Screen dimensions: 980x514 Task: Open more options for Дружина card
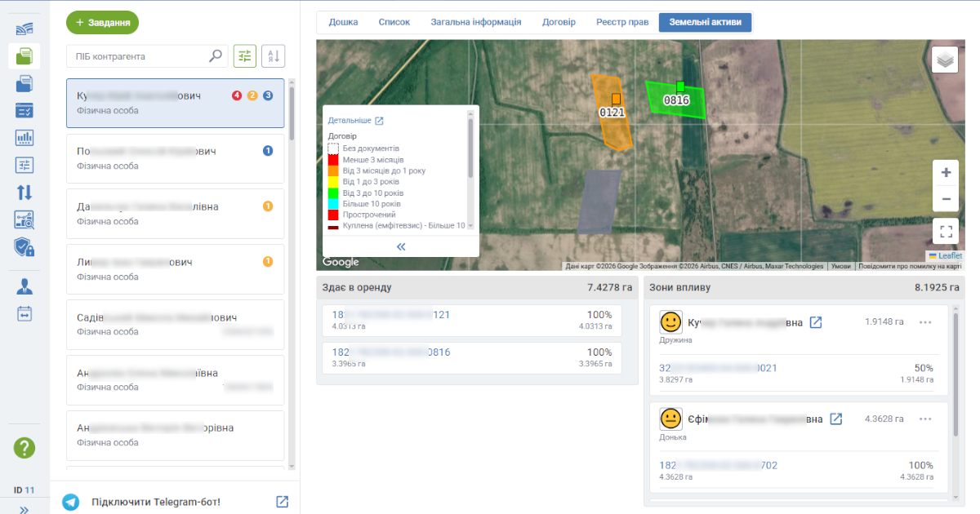coord(925,322)
